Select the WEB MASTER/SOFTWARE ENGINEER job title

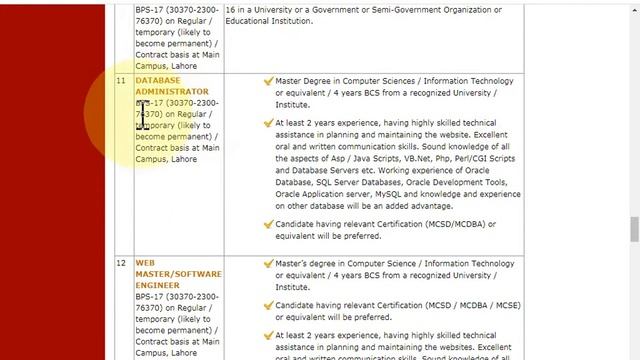click(178, 274)
